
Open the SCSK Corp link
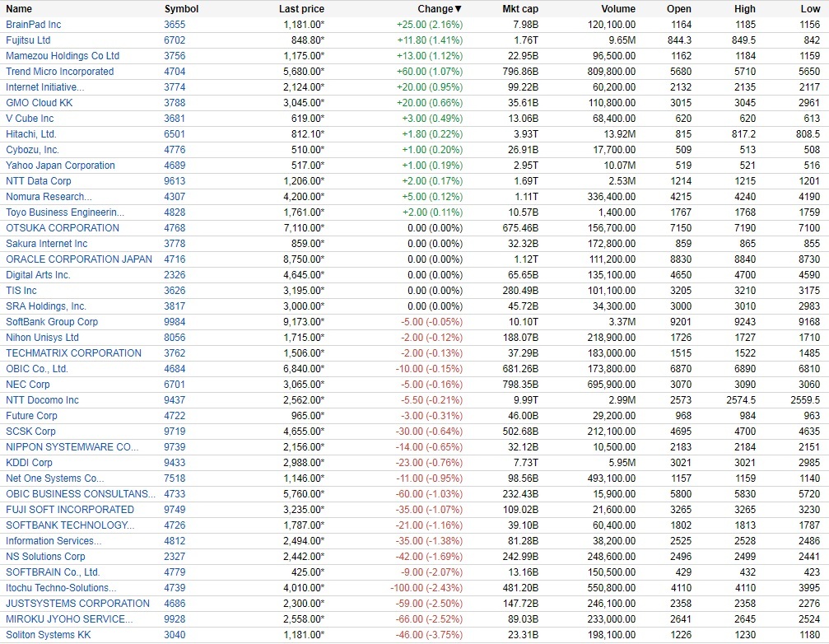pos(30,432)
